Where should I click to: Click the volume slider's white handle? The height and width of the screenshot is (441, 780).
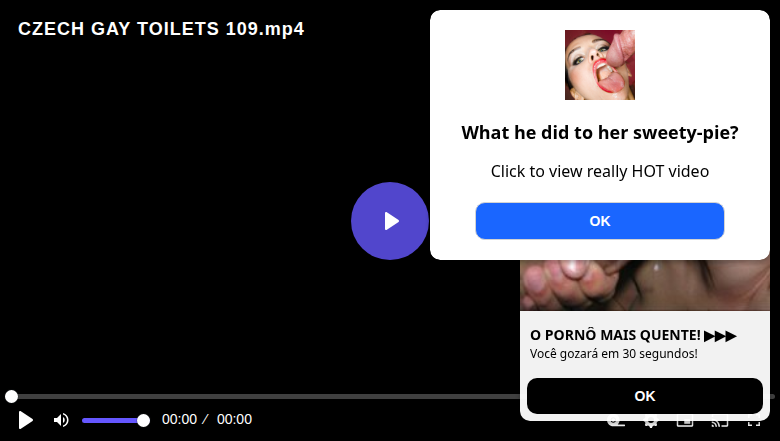143,421
